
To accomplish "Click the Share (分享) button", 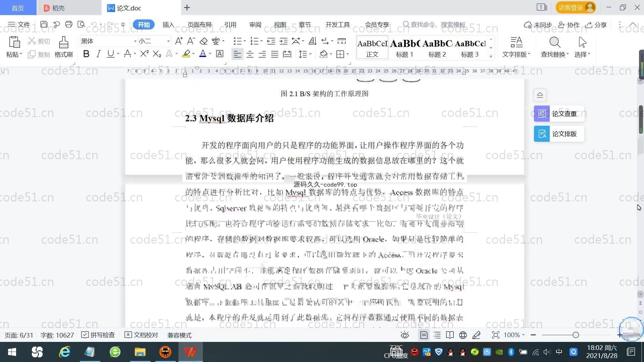I will click(x=596, y=25).
